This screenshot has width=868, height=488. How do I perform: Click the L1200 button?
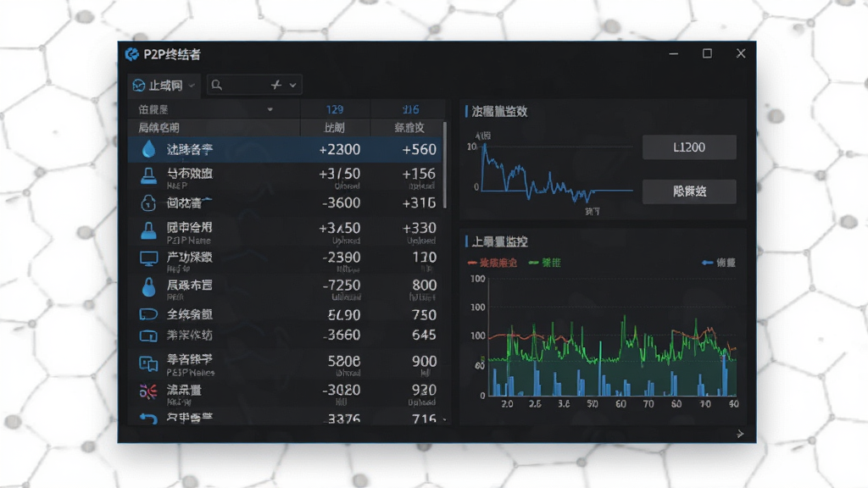tap(689, 147)
